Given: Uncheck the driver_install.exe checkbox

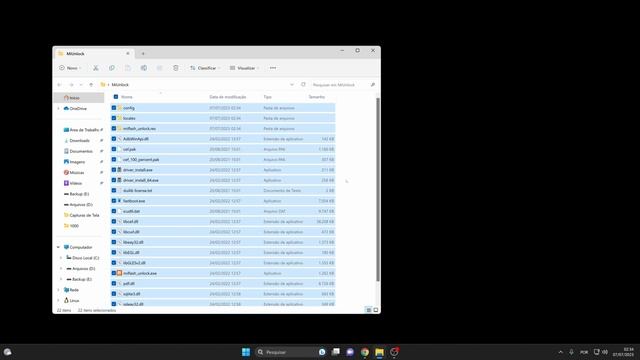Looking at the screenshot, I should (114, 170).
